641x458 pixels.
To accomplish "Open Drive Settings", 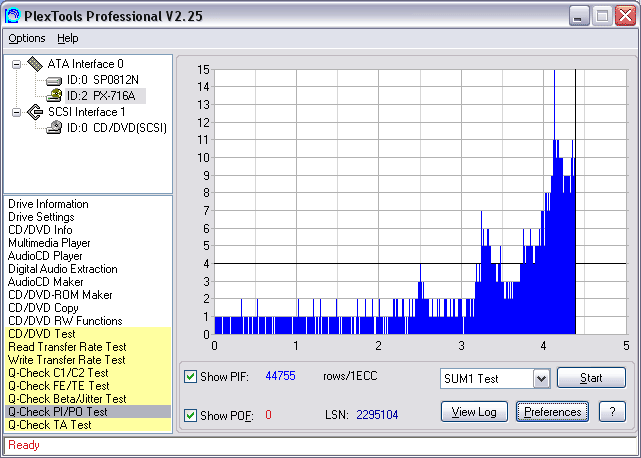I will click(x=41, y=217).
